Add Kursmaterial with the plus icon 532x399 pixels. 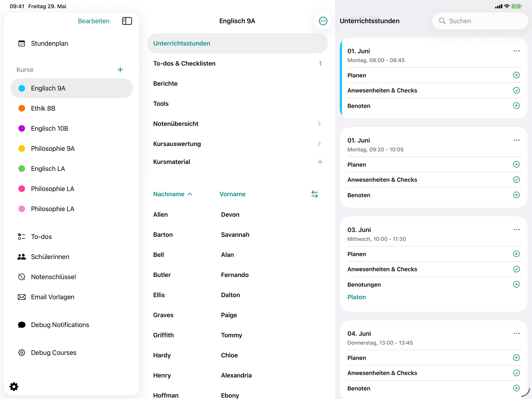coord(320,162)
